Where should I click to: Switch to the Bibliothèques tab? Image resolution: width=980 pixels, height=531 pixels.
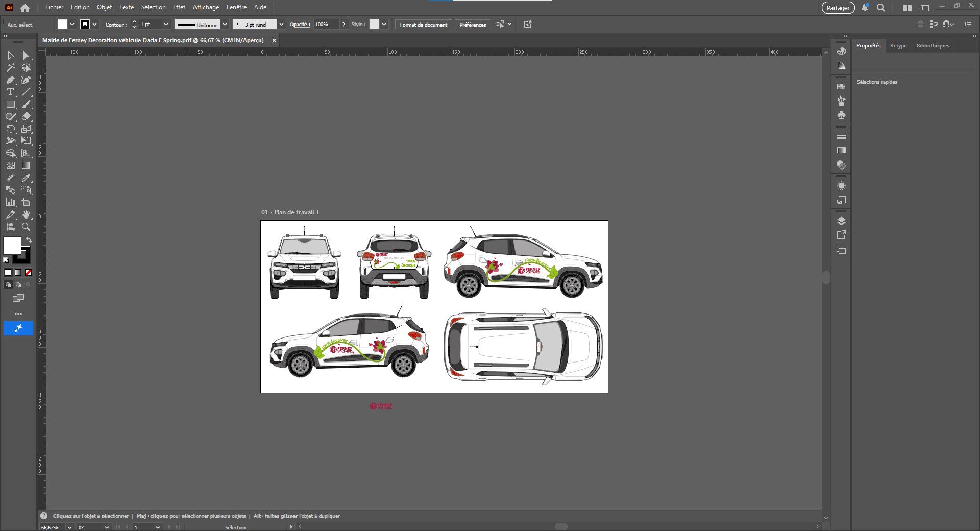pyautogui.click(x=933, y=46)
